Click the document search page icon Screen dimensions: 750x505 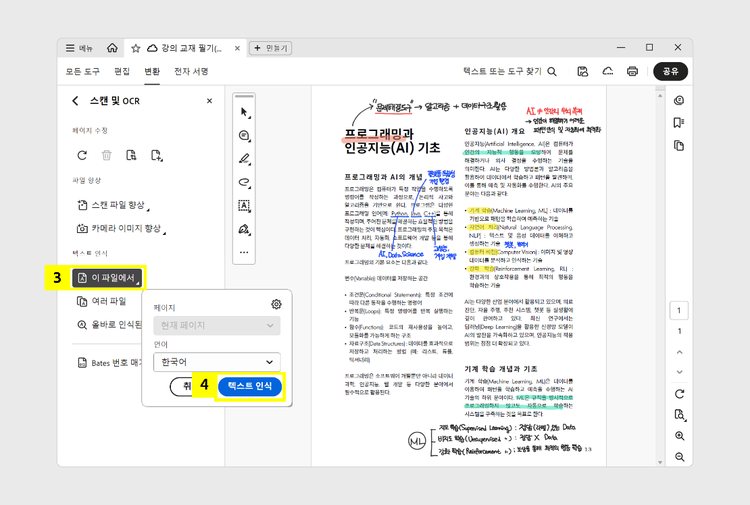[x=680, y=415]
